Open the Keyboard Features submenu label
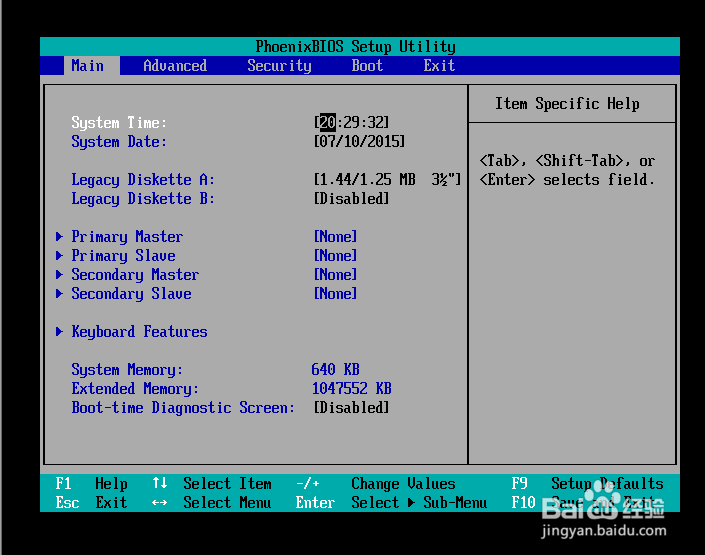Viewport: 705px width, 555px height. [x=139, y=331]
